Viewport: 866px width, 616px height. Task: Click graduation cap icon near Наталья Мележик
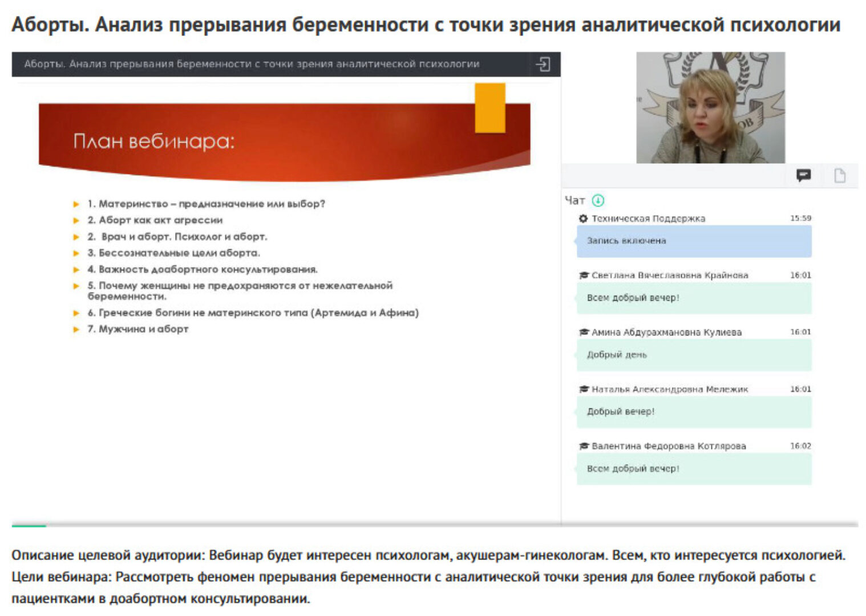click(x=584, y=390)
